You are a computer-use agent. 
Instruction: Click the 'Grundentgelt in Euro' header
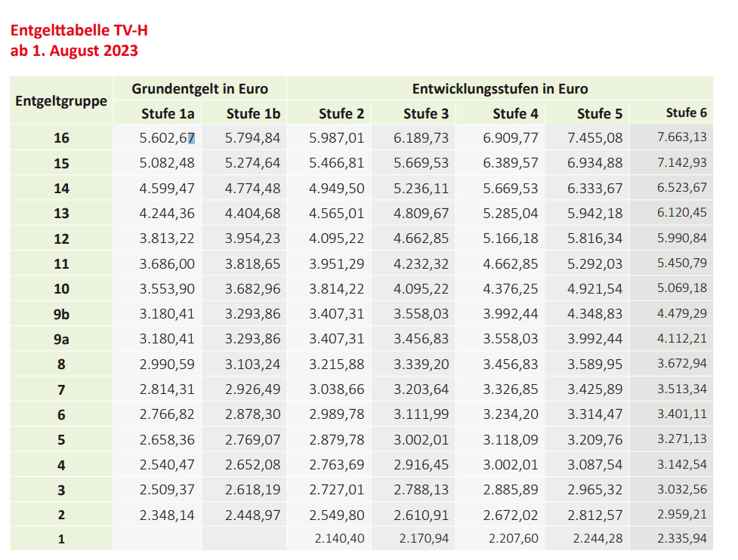199,88
